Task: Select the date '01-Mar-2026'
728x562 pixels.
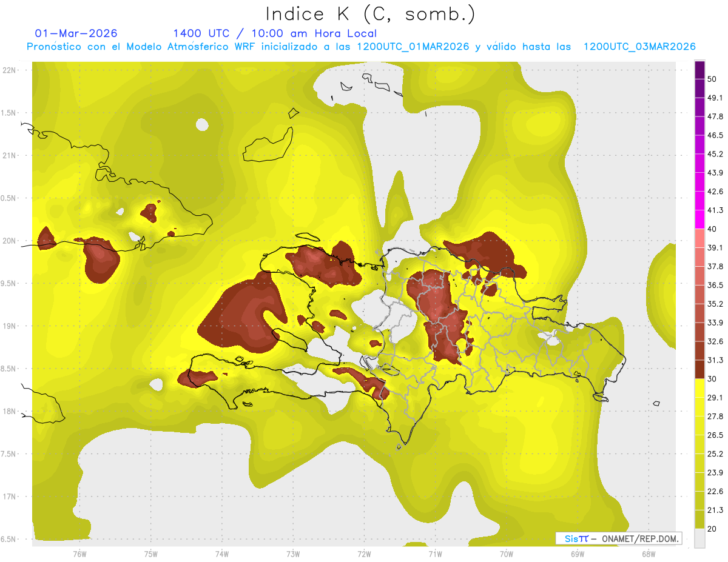Action: click(76, 33)
